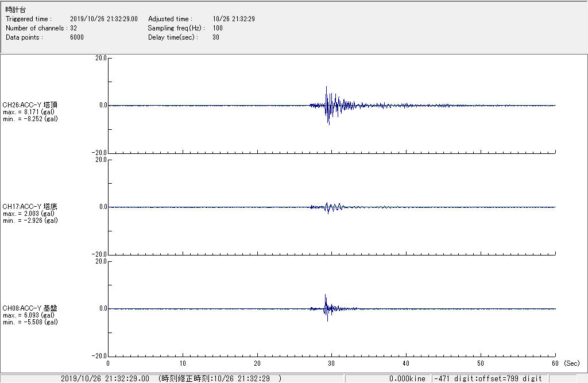The height and width of the screenshot is (383, 588).
Task: Click the Delay time(sec) value 30
Action: (x=216, y=37)
